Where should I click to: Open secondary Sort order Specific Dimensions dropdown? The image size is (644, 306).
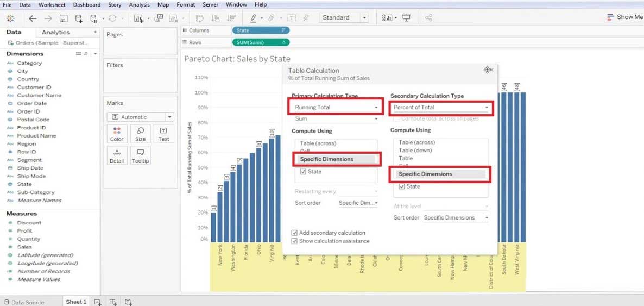(456, 218)
